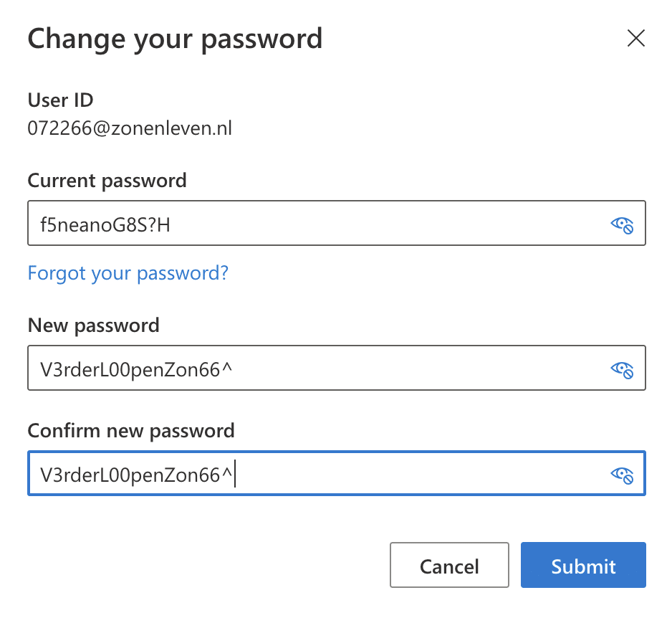The width and height of the screenshot is (672, 618).
Task: Click the V3rderL00penZon66^ text in New password
Action: click(136, 370)
